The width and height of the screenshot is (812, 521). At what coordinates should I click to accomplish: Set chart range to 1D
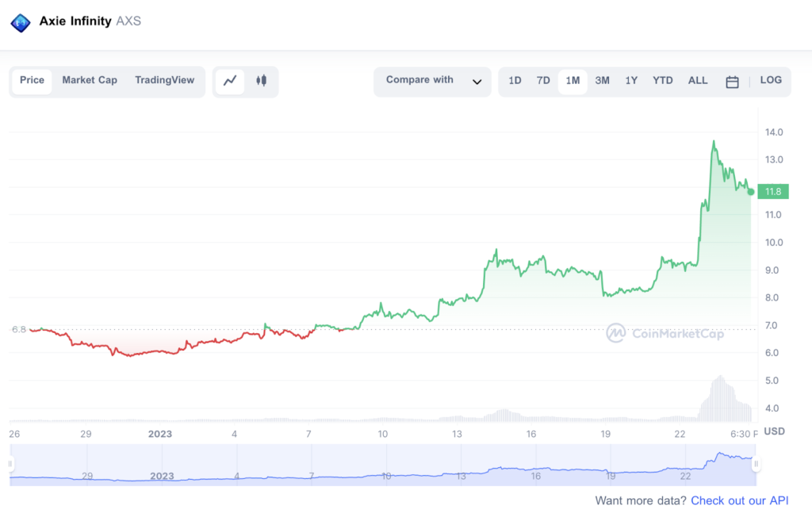click(515, 81)
